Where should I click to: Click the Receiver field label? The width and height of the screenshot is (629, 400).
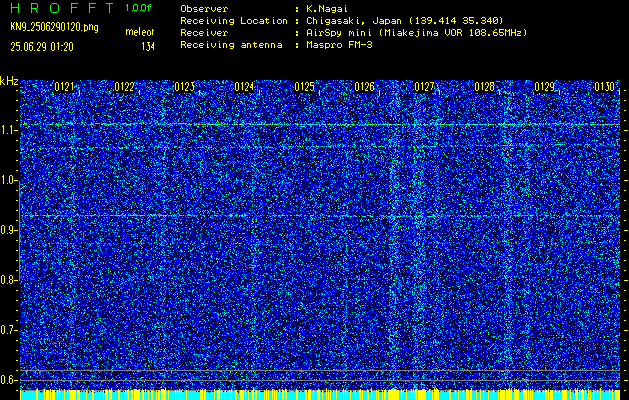[x=204, y=32]
